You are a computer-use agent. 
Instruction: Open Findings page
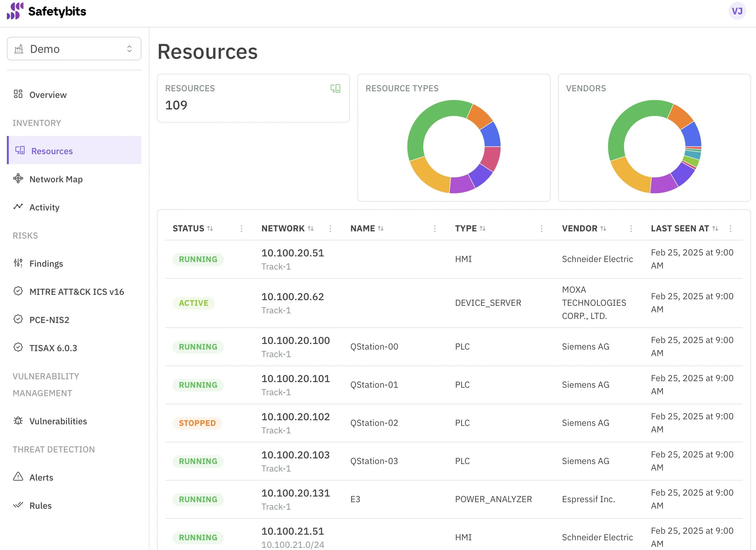coord(74,264)
